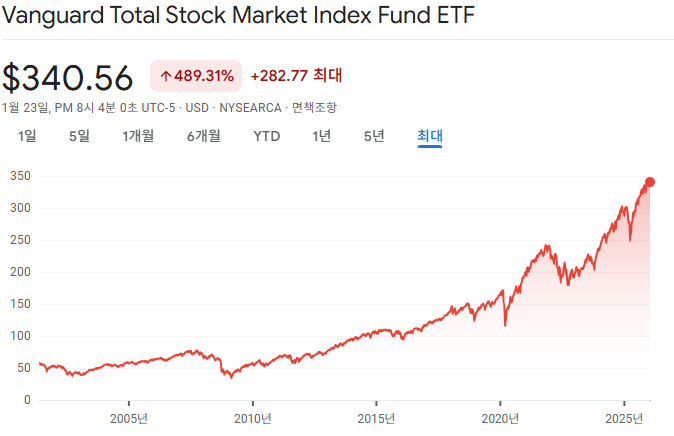Click the up arrow icon in the percent badge
This screenshot has width=674, height=436.
click(x=166, y=76)
